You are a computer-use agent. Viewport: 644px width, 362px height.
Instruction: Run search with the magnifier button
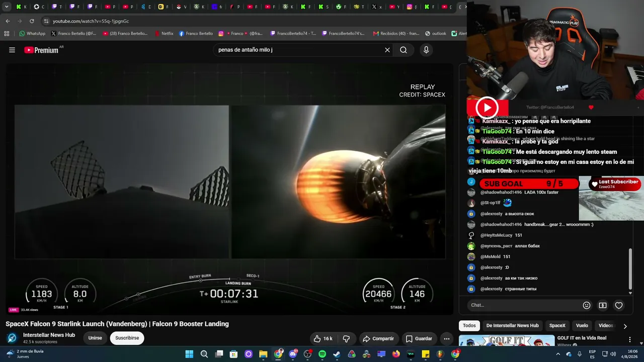click(x=404, y=50)
